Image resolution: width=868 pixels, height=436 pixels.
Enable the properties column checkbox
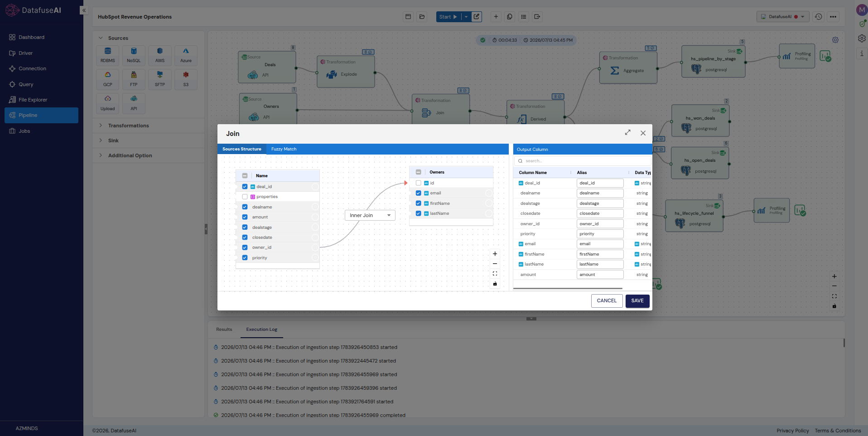click(x=245, y=197)
